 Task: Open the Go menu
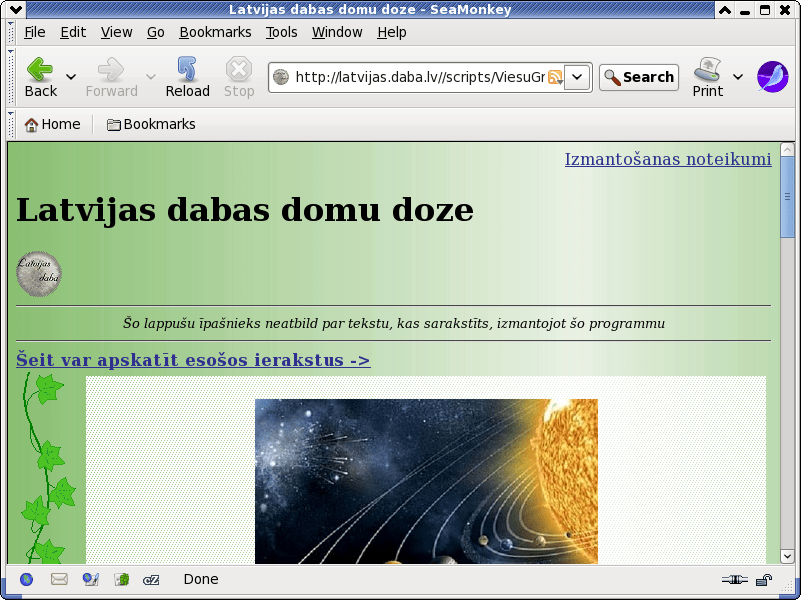[156, 32]
